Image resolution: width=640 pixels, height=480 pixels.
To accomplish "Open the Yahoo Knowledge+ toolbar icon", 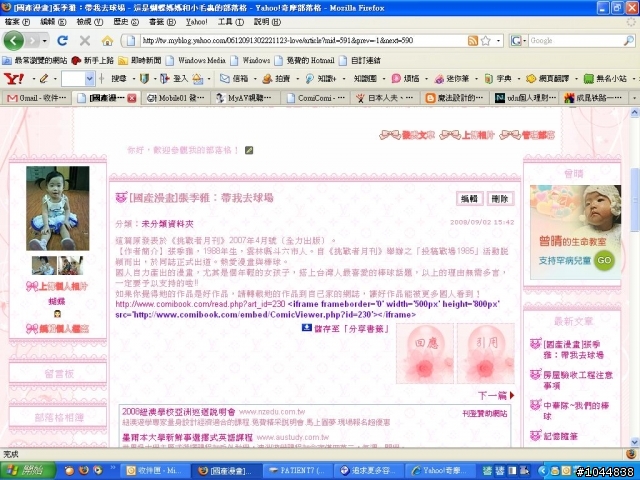I will 310,78.
